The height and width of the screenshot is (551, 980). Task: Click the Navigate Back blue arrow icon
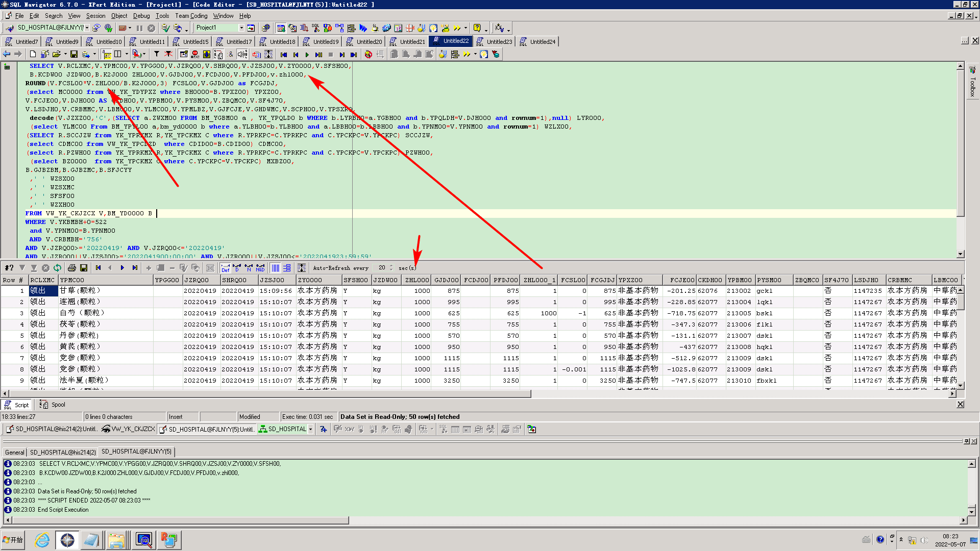[7, 54]
